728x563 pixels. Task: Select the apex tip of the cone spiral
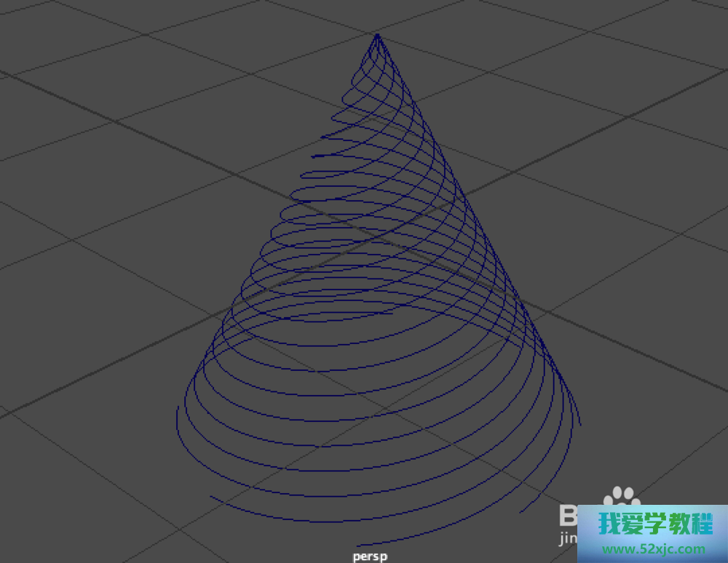coord(377,34)
